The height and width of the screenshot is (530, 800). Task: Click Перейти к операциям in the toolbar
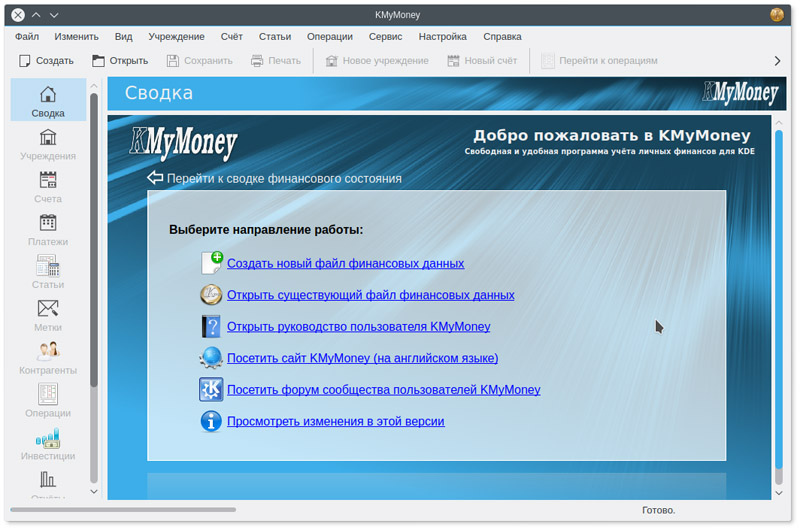point(599,61)
